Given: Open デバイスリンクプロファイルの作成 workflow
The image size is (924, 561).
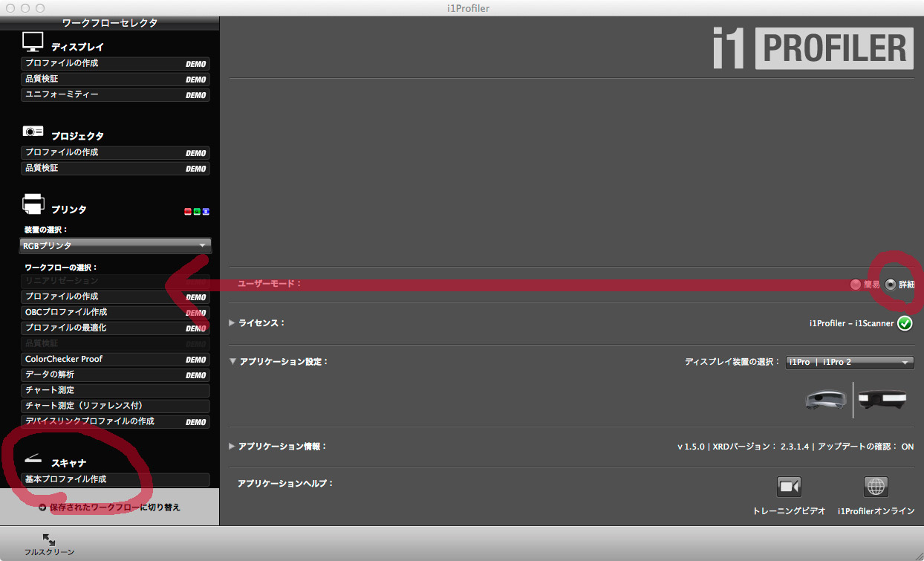Looking at the screenshot, I should click(115, 422).
